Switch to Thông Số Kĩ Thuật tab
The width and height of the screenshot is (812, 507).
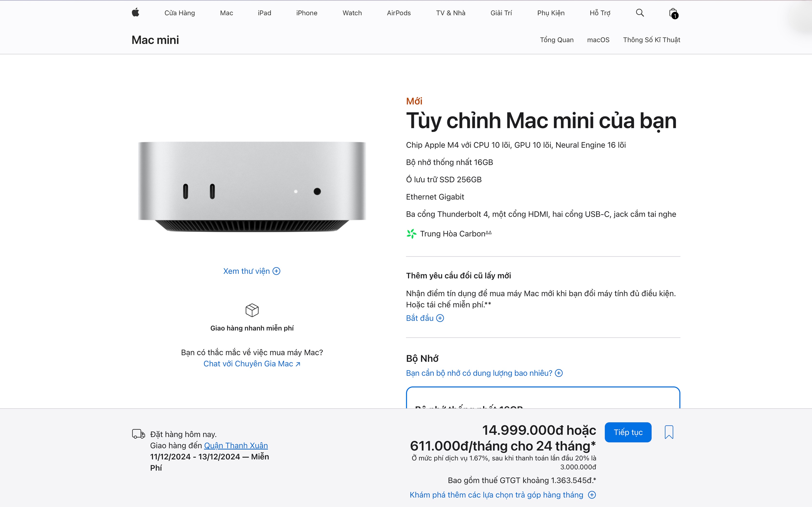[x=651, y=40]
